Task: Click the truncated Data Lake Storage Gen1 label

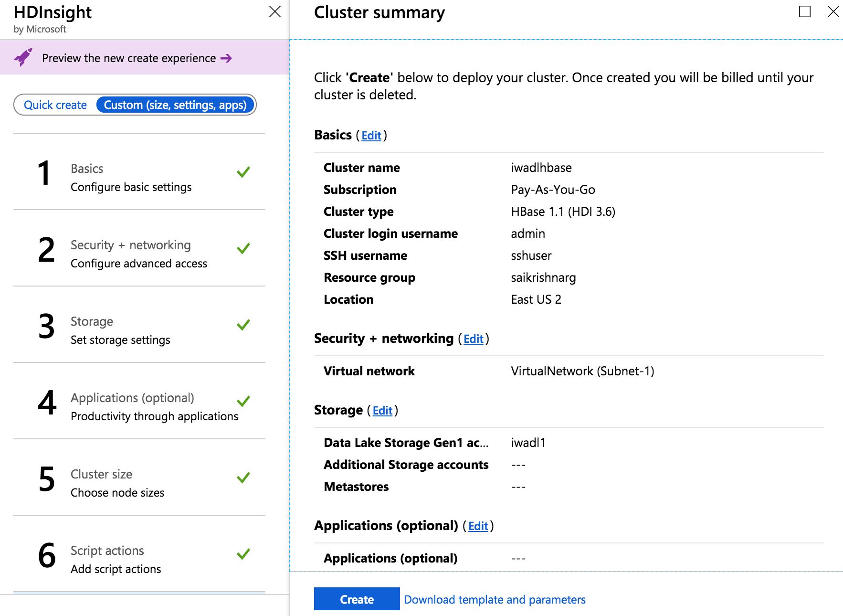Action: click(x=406, y=443)
